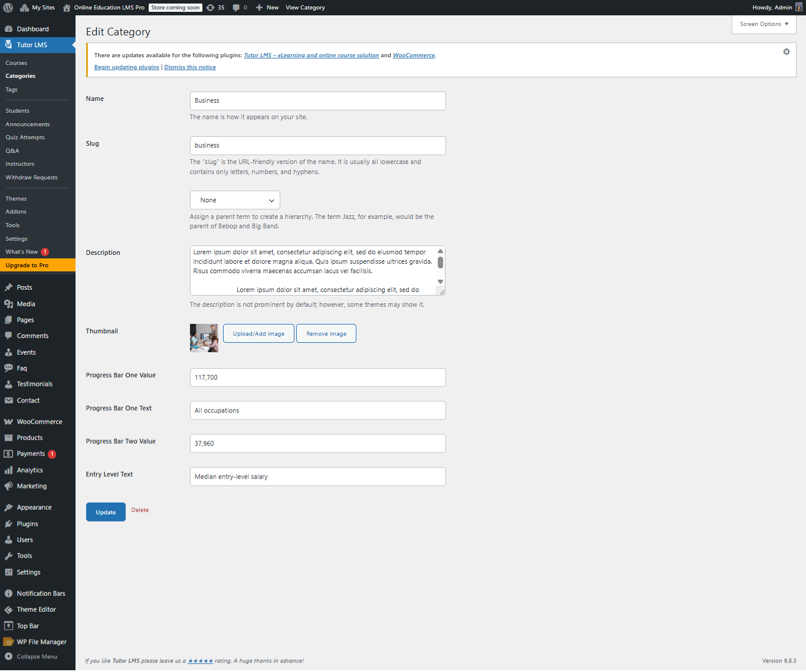Click the Collapse Menu arrow icon
Image resolution: width=806 pixels, height=672 pixels.
click(8, 656)
